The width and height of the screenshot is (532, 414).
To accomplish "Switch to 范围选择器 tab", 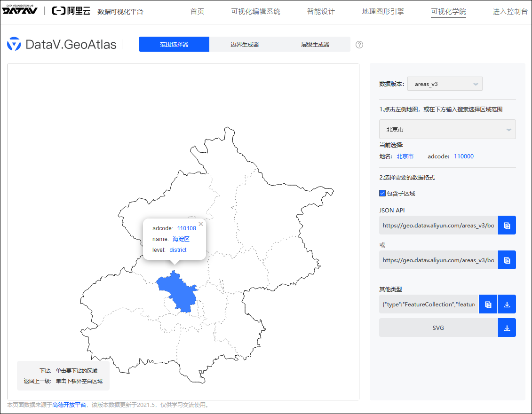I will coord(174,45).
